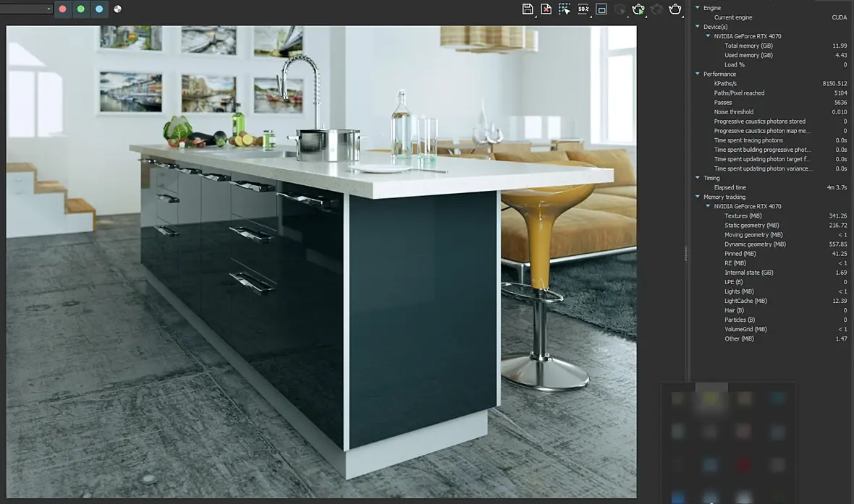Toggle the green channel button
Image resolution: width=854 pixels, height=504 pixels.
[x=80, y=9]
